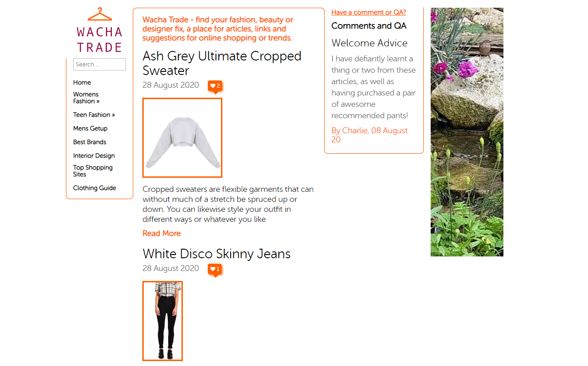Click Read More under the sweater article
Screen dimensions: 588x366
tap(161, 233)
